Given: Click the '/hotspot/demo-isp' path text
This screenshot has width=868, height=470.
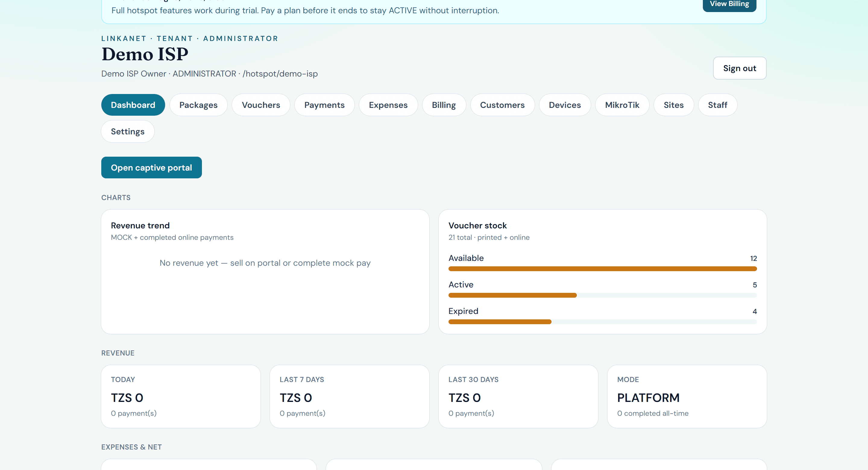Looking at the screenshot, I should [280, 74].
